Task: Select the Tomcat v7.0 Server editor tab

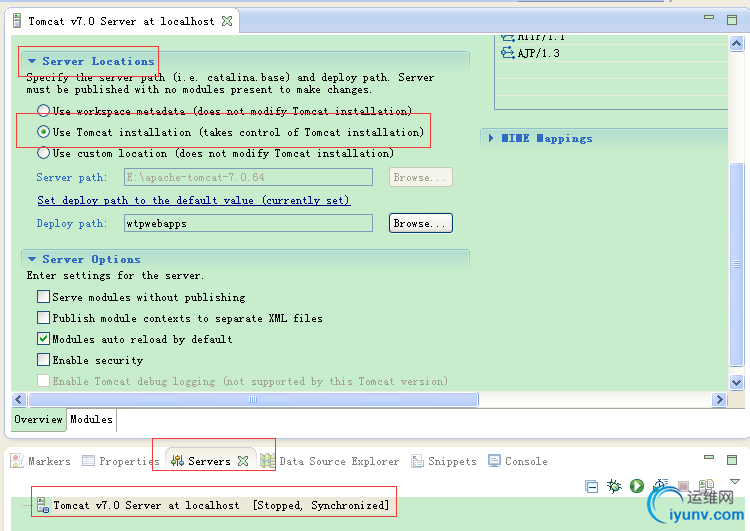Action: point(121,21)
